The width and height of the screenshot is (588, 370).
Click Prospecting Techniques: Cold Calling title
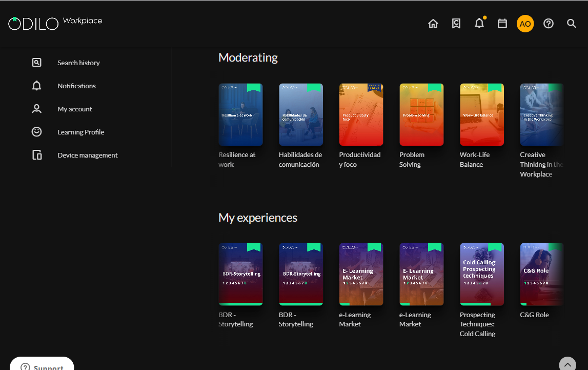[x=477, y=324]
